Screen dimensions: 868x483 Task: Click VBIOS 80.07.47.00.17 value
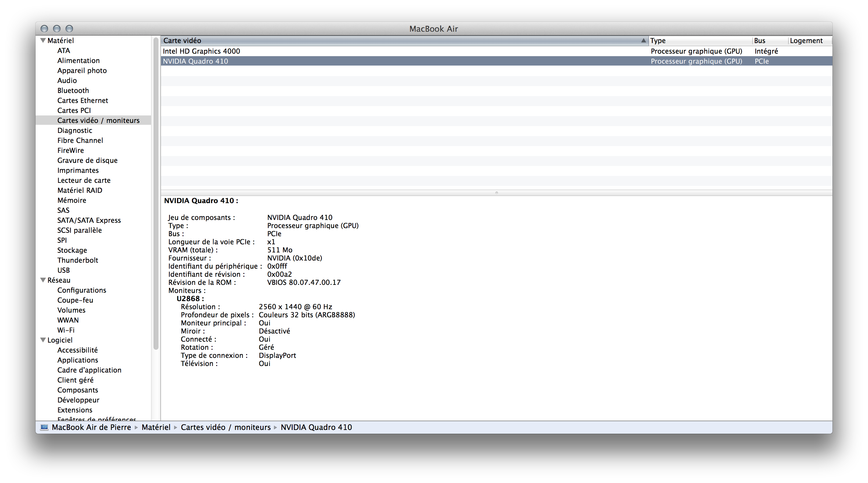click(304, 282)
